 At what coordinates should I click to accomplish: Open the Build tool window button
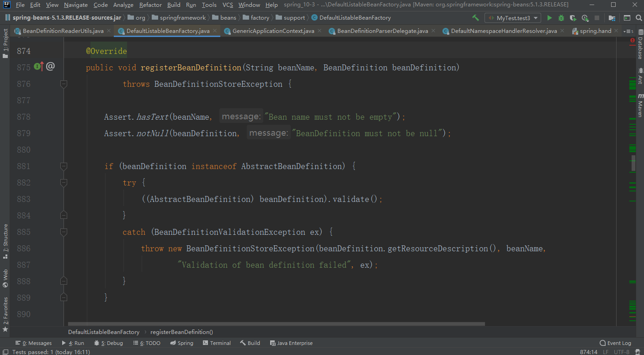(250, 343)
